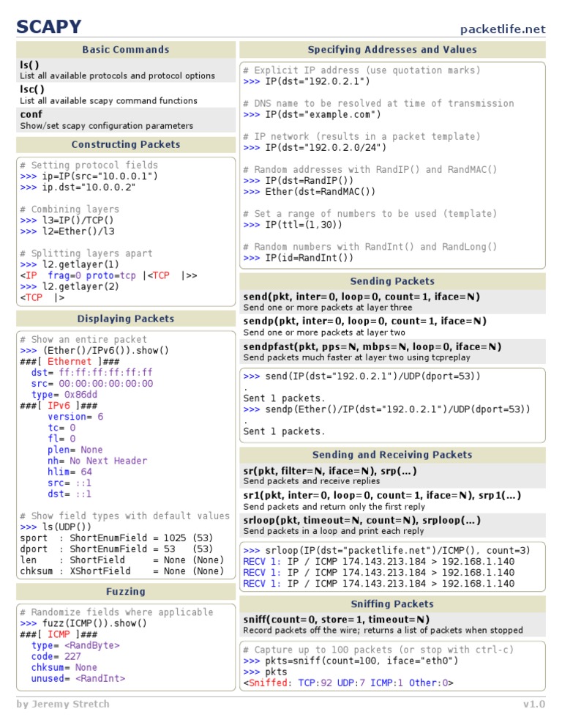Image resolution: width=562 pixels, height=728 pixels.
Task: Click the Sniffed: TCP:92 UDP:7 result line
Action: point(348,683)
